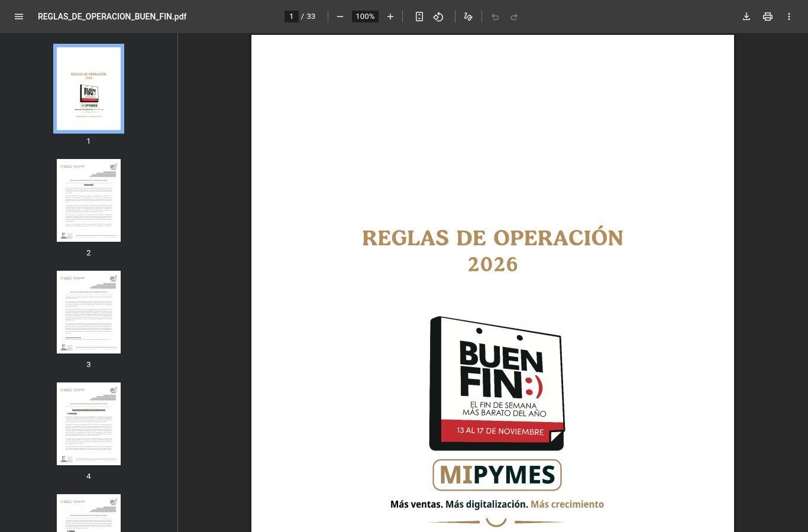The width and height of the screenshot is (808, 532).
Task: Go to page 4 thumbnail
Action: pos(89,424)
